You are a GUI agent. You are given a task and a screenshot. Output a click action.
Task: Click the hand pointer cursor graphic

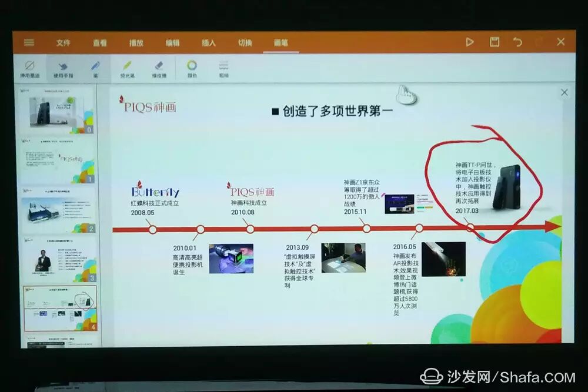coord(407,95)
